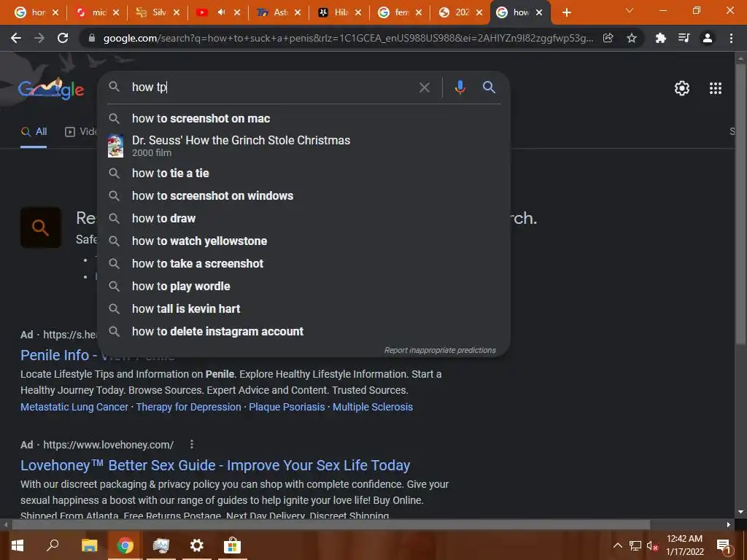Go back to the previous page
747x560 pixels.
coord(16,38)
